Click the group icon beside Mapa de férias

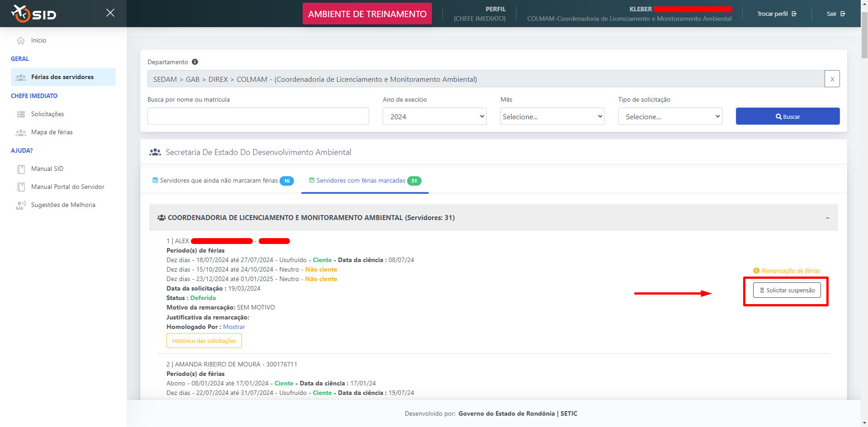click(x=21, y=132)
